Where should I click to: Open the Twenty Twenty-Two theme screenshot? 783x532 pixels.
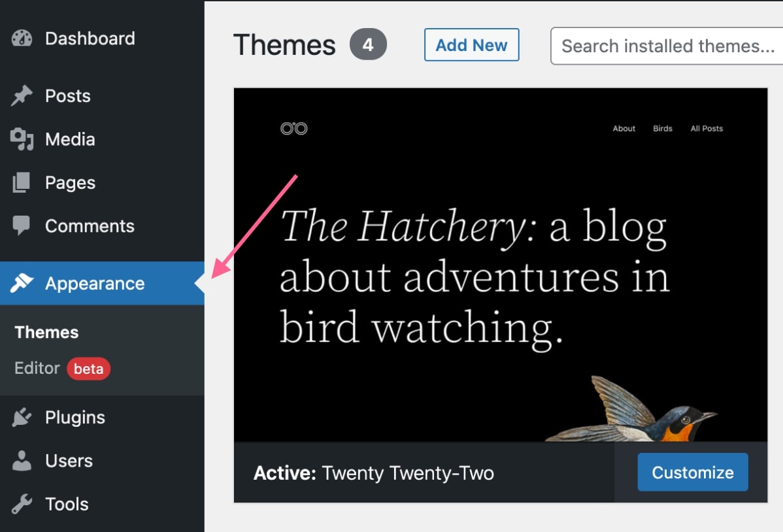point(501,265)
